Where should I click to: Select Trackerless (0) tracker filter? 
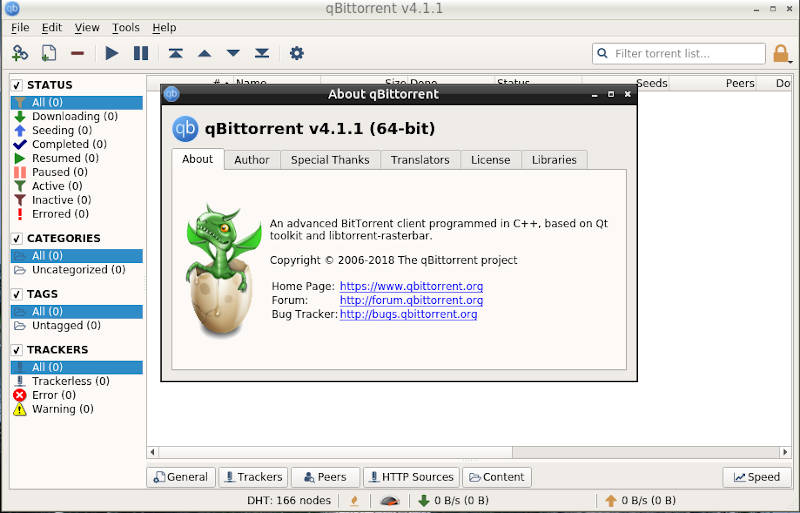[x=77, y=381]
